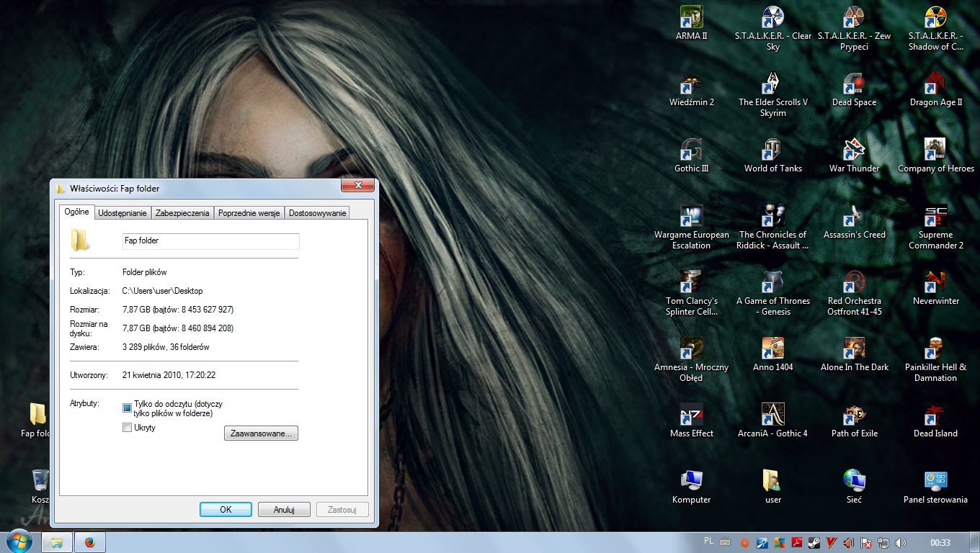Click the Dragon Age II desktop icon
The height and width of the screenshot is (553, 980).
935,89
